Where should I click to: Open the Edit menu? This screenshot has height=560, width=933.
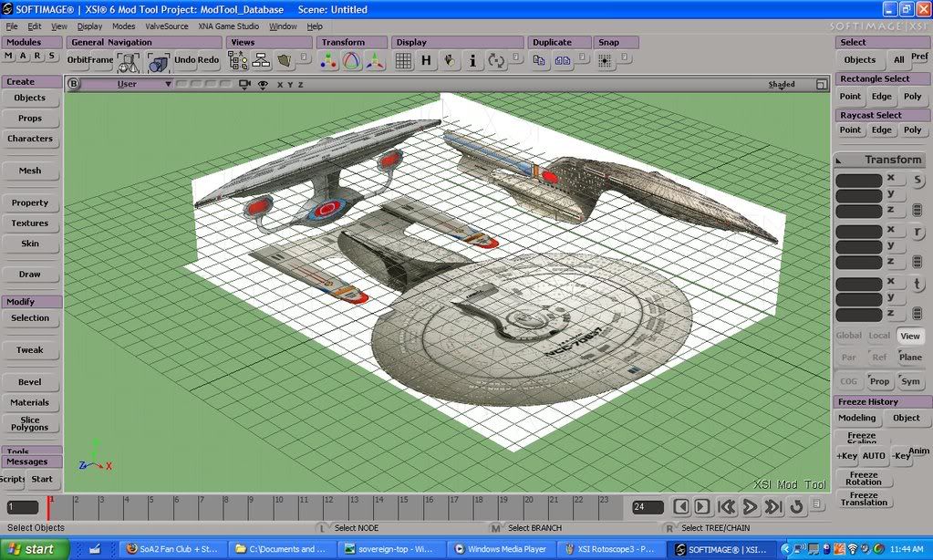[35, 26]
